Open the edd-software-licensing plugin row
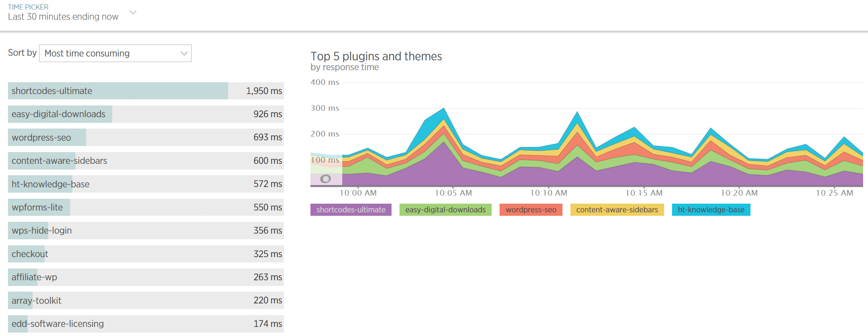 [x=146, y=324]
